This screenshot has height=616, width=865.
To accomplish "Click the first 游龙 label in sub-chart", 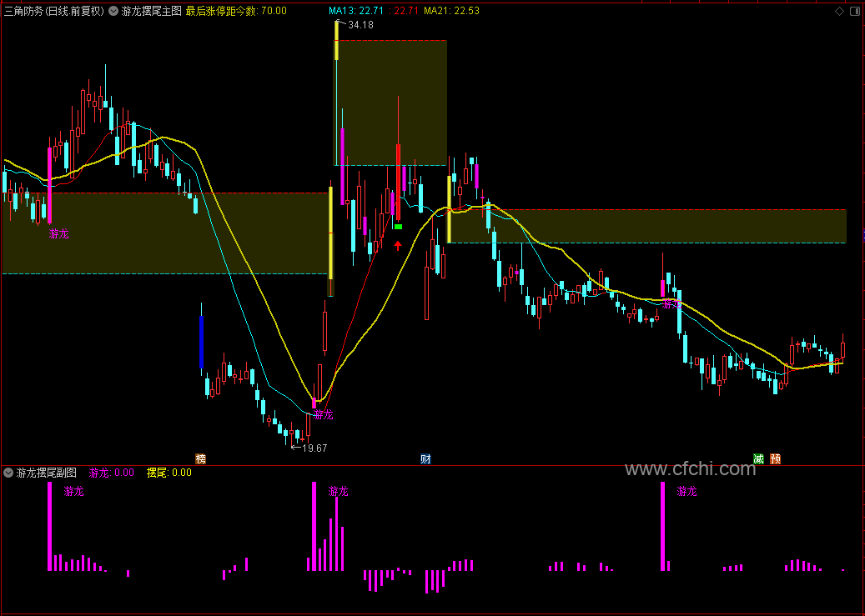I will click(74, 491).
